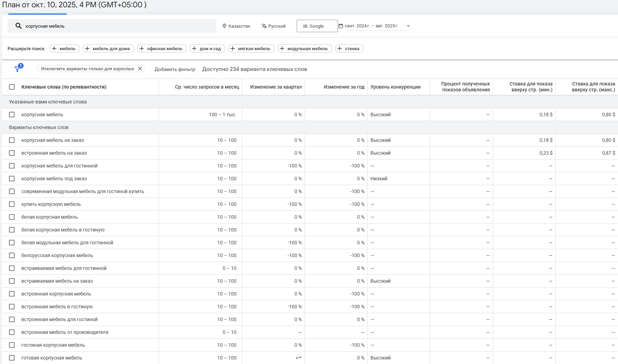This screenshot has height=364, width=618.
Task: Select checkbox for 'белорусская корпусная мебель'
Action: (12, 255)
